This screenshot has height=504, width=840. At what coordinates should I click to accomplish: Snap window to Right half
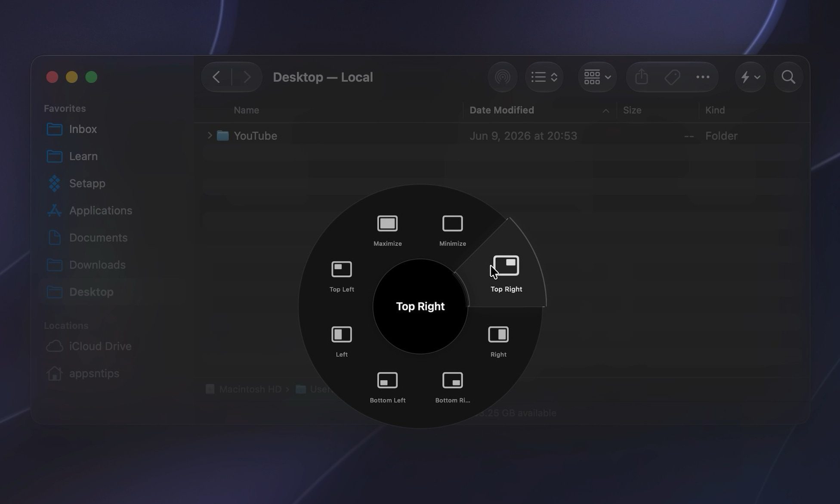498,342
